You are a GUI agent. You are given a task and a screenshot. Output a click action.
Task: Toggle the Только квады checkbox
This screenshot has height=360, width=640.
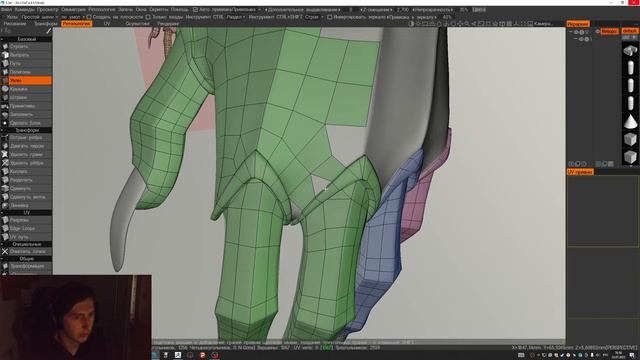point(148,17)
